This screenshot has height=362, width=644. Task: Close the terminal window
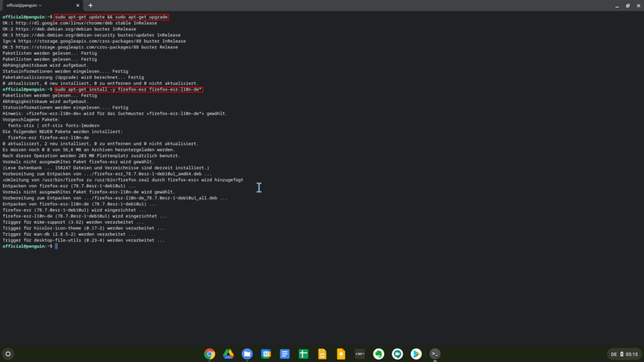pyautogui.click(x=638, y=6)
